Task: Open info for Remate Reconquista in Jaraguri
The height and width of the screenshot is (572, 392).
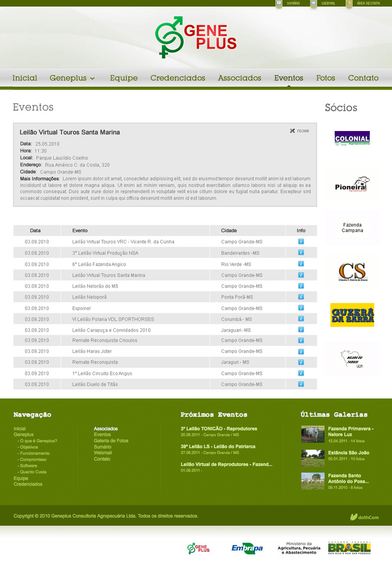Action: pos(301,362)
